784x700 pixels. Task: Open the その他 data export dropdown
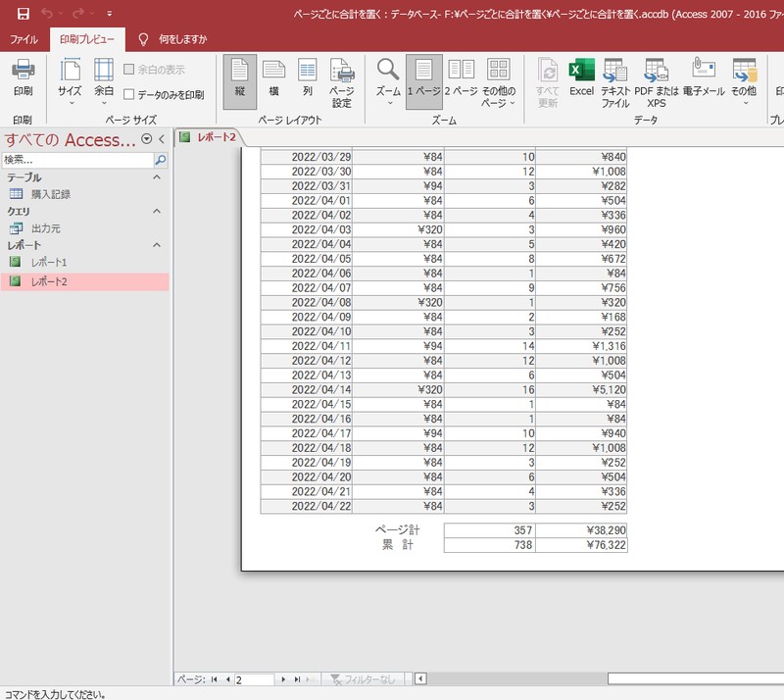(744, 81)
